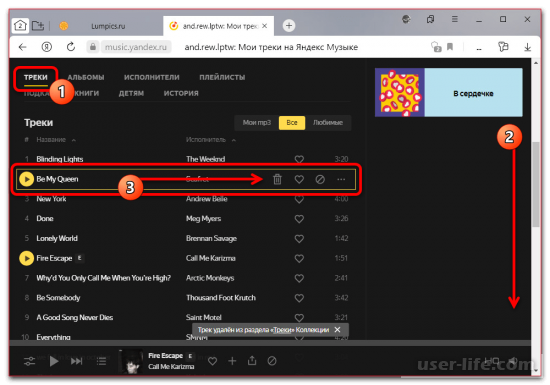Follow the Треки link in notification

[282, 330]
